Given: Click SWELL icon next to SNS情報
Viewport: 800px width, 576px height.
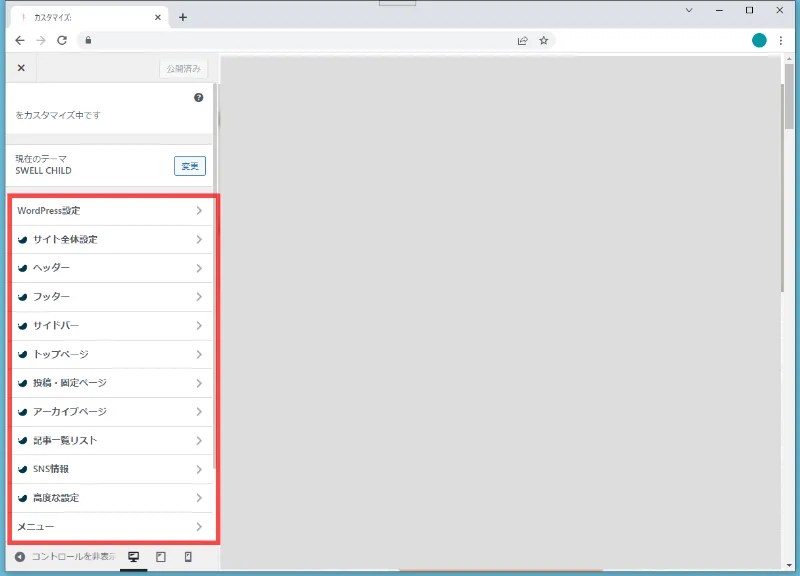Looking at the screenshot, I should coord(22,469).
